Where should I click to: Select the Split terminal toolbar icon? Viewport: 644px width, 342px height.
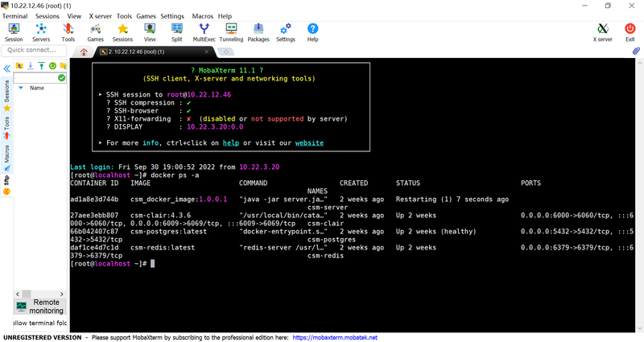pos(177,32)
